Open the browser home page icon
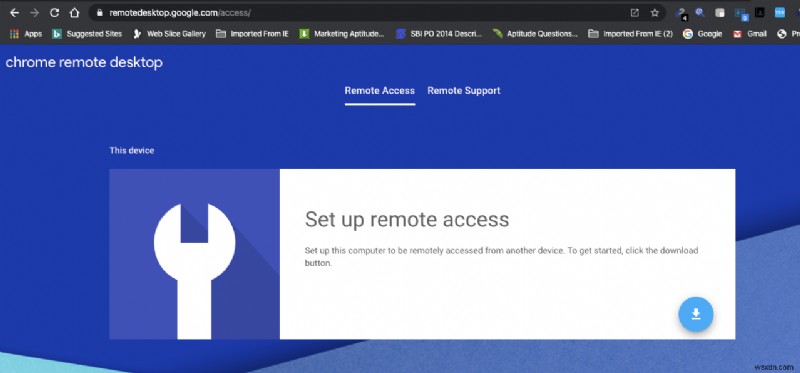 74,13
